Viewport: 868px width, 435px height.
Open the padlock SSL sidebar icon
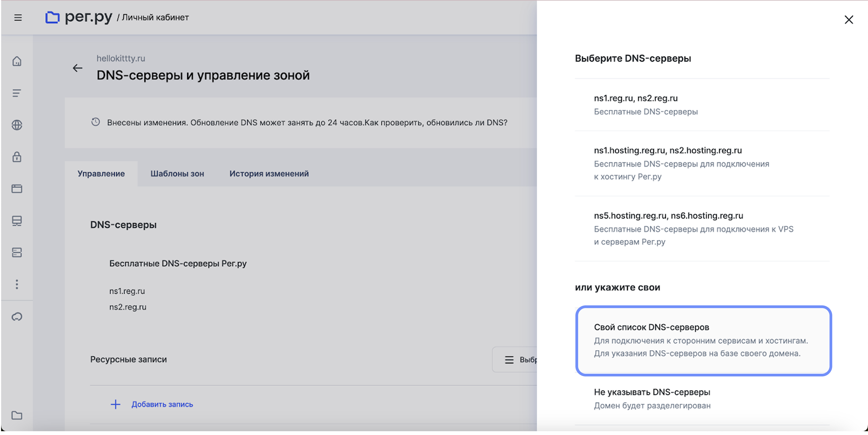pyautogui.click(x=17, y=157)
